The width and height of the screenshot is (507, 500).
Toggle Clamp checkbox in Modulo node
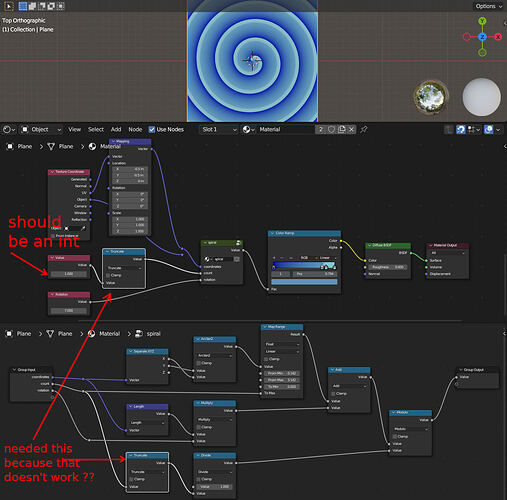[x=395, y=436]
